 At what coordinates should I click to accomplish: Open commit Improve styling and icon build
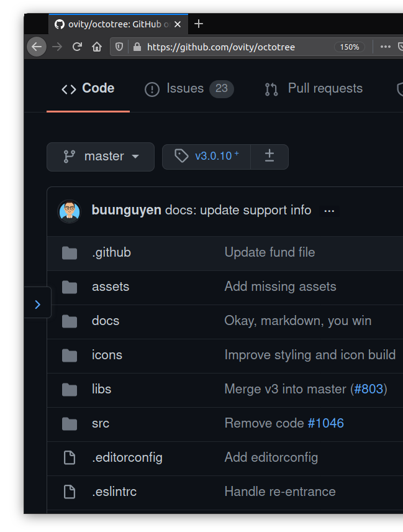[310, 355]
